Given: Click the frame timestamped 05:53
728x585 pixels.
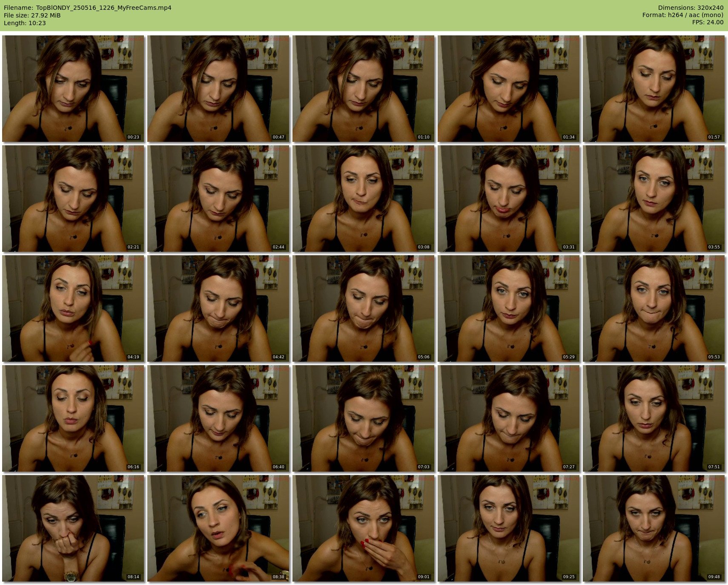Looking at the screenshot, I should (654, 308).
